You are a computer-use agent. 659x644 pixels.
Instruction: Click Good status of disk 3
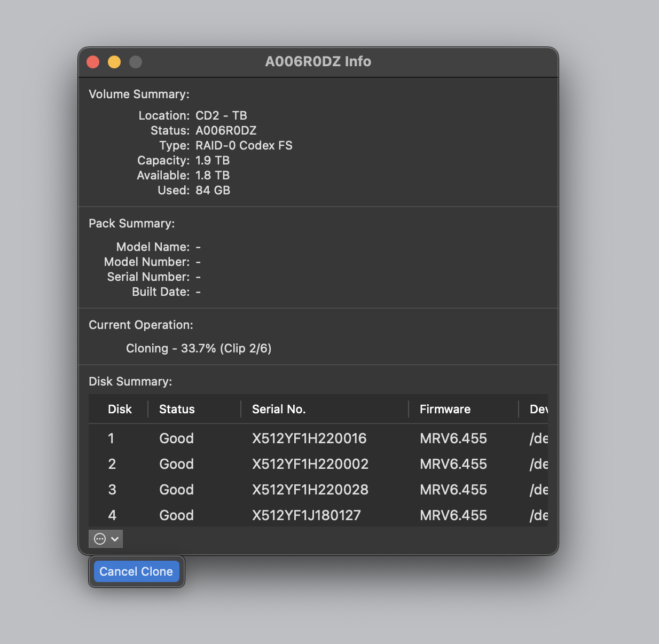176,490
